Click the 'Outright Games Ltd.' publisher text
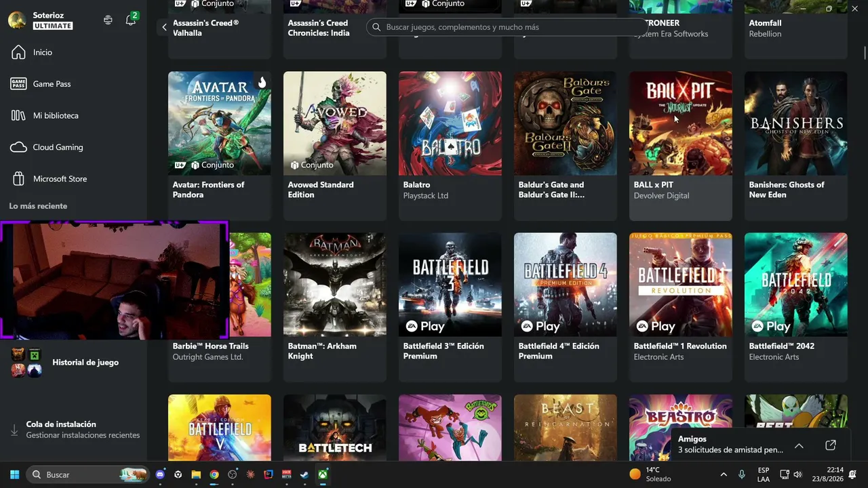This screenshot has height=488, width=868. [x=208, y=357]
